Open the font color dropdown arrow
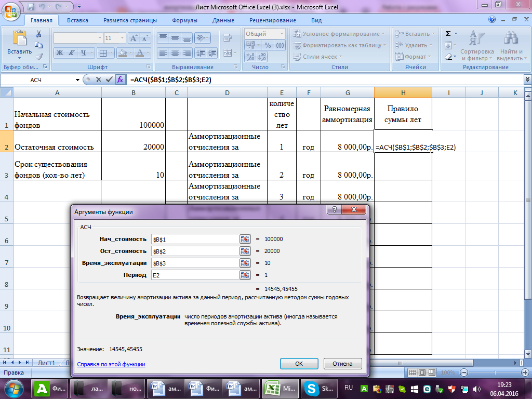Image resolution: width=532 pixels, height=399 pixels. point(148,53)
